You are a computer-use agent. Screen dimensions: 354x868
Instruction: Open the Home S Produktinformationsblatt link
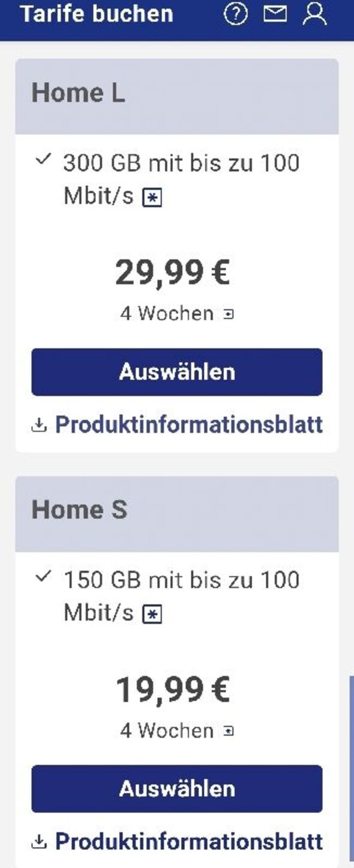[188, 842]
